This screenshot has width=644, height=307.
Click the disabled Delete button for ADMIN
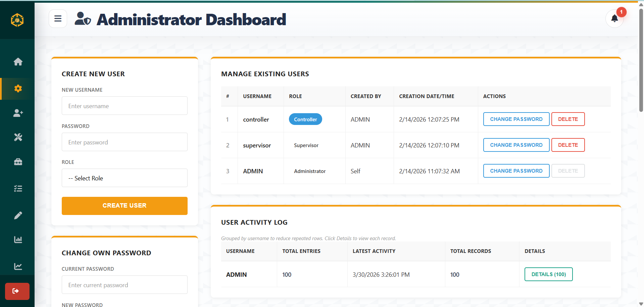coord(568,171)
